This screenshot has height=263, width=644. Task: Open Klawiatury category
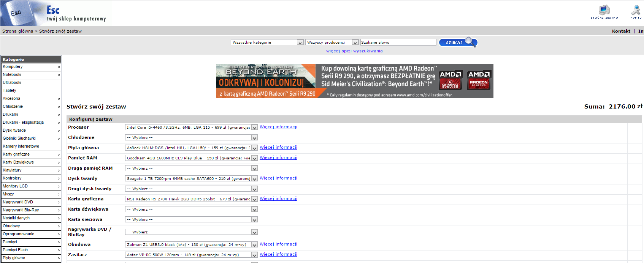pos(31,170)
